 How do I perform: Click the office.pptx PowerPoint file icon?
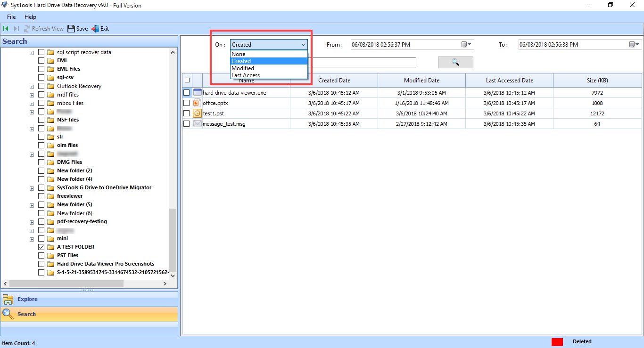pyautogui.click(x=197, y=103)
